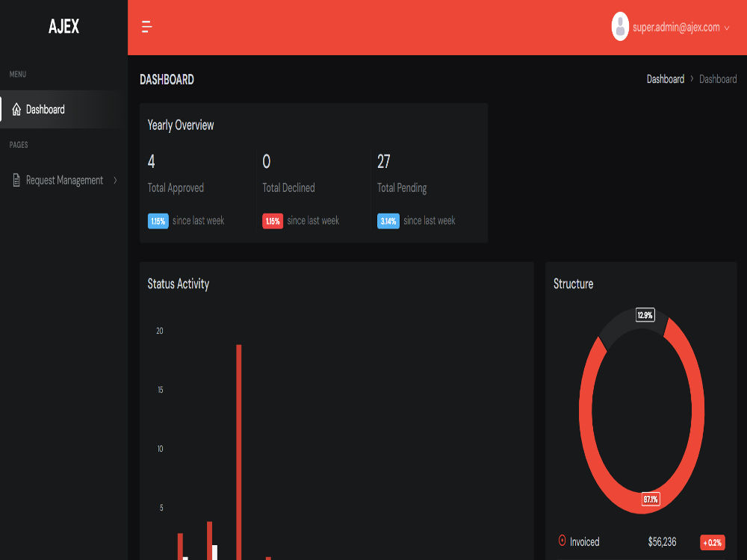Viewport: 747px width, 560px height.
Task: Click the last Dashboard breadcrumb entry
Action: 717,79
